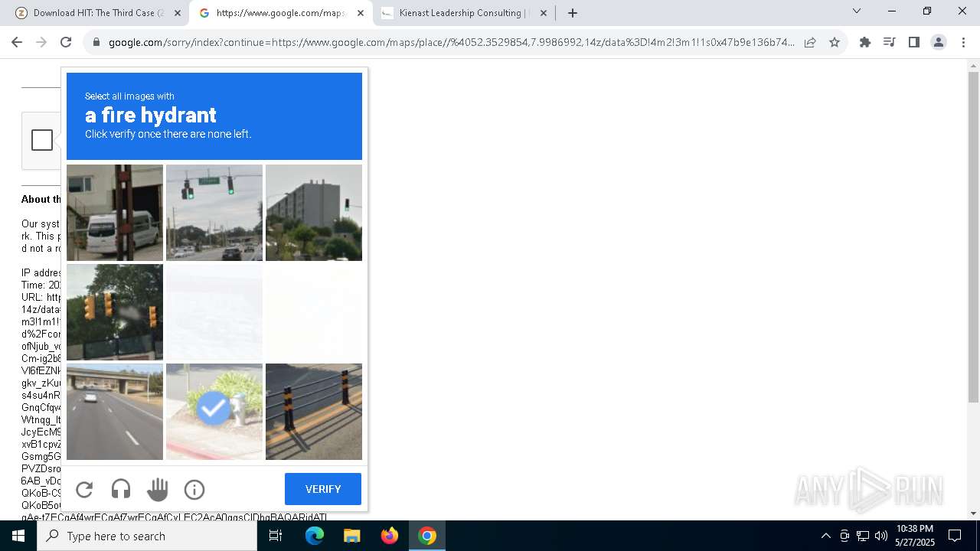The image size is (980, 551).
Task: Select the green traffic lights road tile
Action: point(214,213)
